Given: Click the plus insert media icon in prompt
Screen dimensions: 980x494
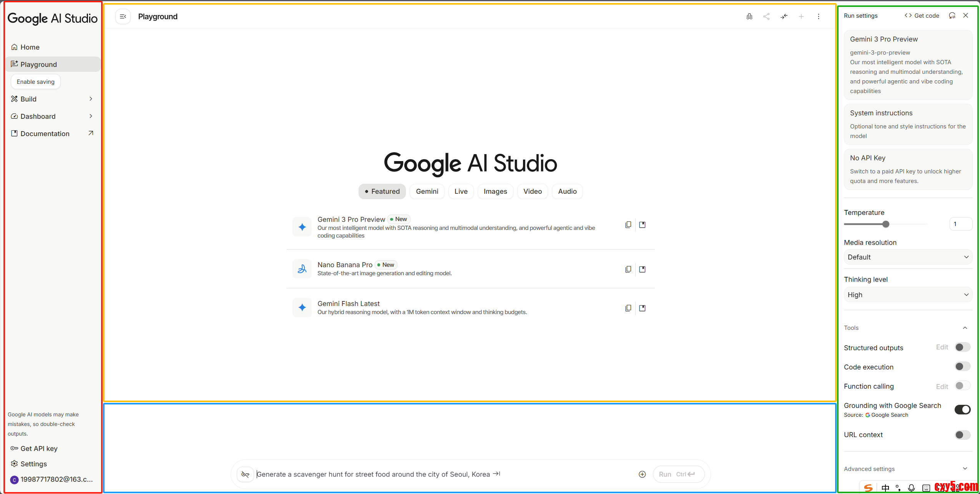Looking at the screenshot, I should coord(642,474).
